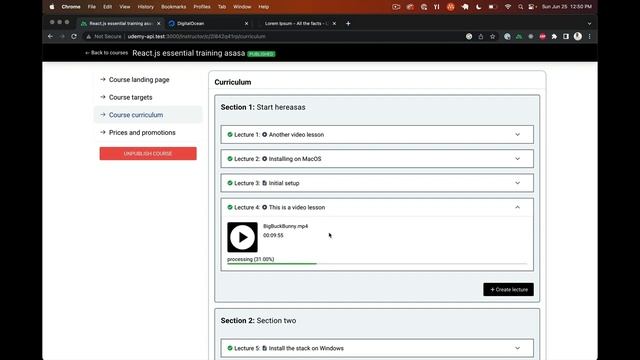Toggle the Chrome side panel icon
Screen dimensions: 640x360
tap(566, 36)
